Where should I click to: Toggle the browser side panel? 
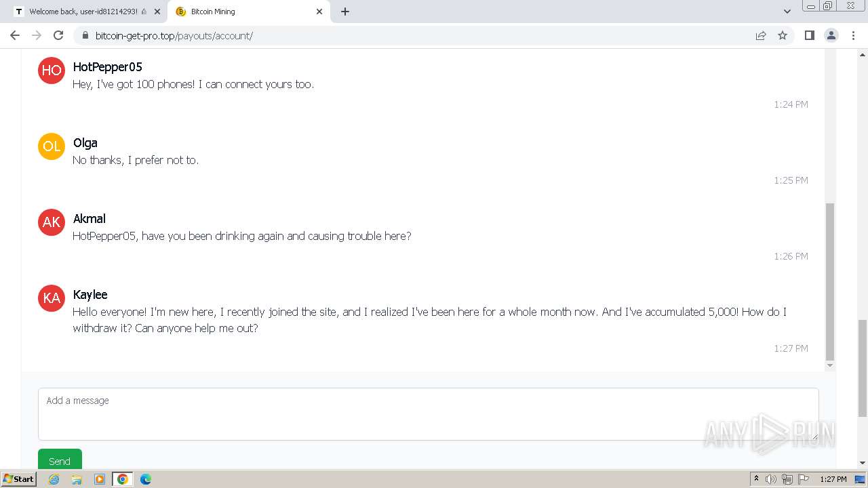809,35
